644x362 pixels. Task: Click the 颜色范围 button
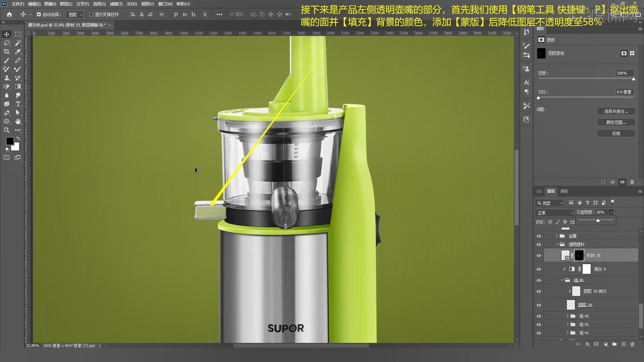coord(616,122)
